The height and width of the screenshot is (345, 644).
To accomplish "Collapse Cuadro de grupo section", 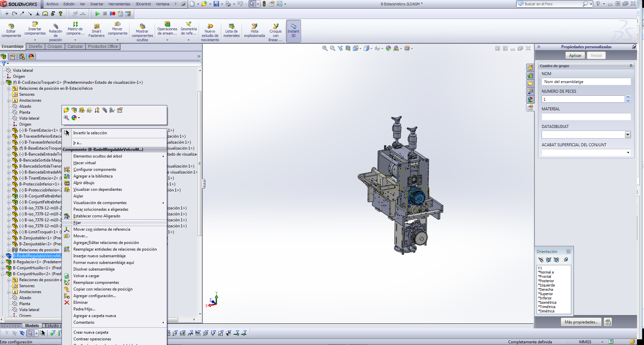I will click(x=631, y=66).
